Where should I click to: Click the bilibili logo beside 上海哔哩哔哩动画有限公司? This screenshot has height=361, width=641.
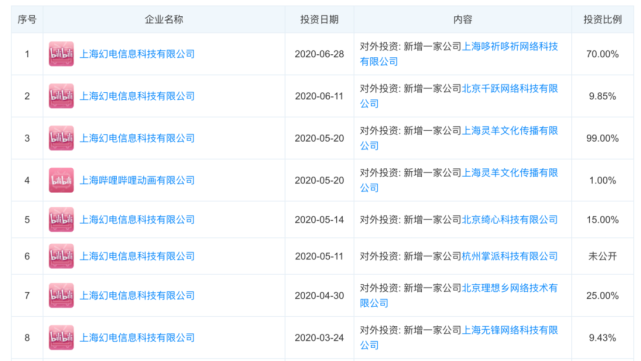(x=61, y=180)
